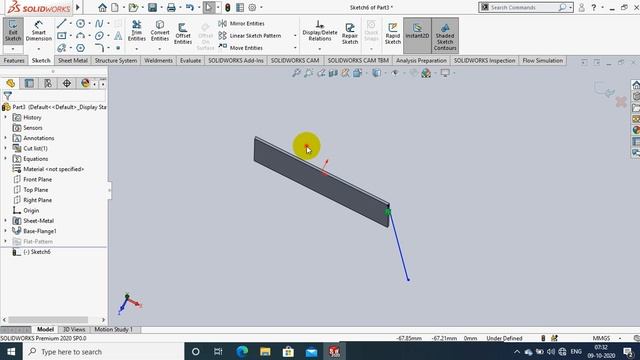640x360 pixels.
Task: Click Move Entities command
Action: [x=241, y=48]
